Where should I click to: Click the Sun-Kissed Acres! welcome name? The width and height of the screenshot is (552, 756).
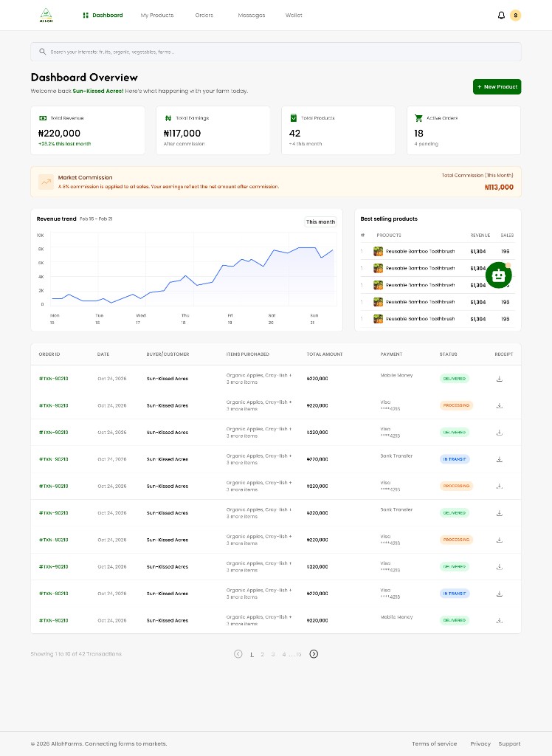click(98, 91)
